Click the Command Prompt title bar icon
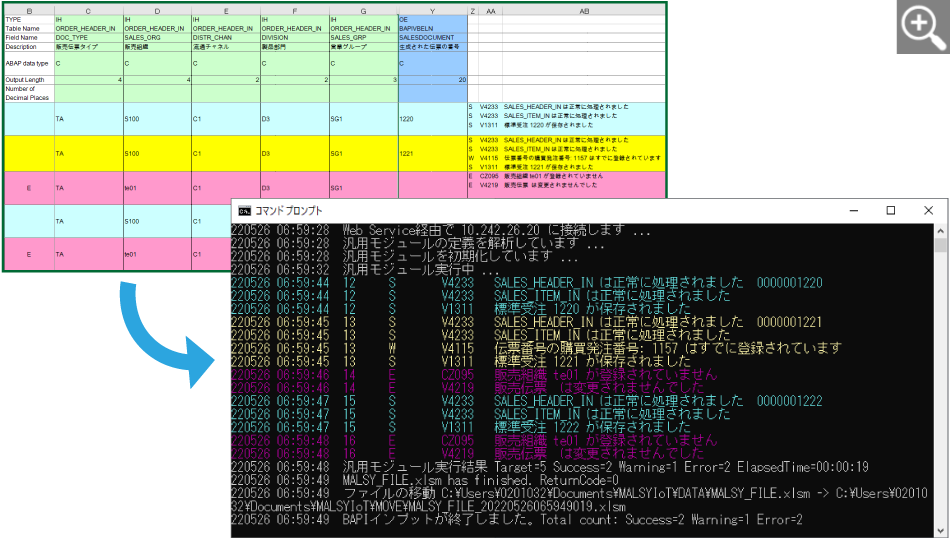 244,211
